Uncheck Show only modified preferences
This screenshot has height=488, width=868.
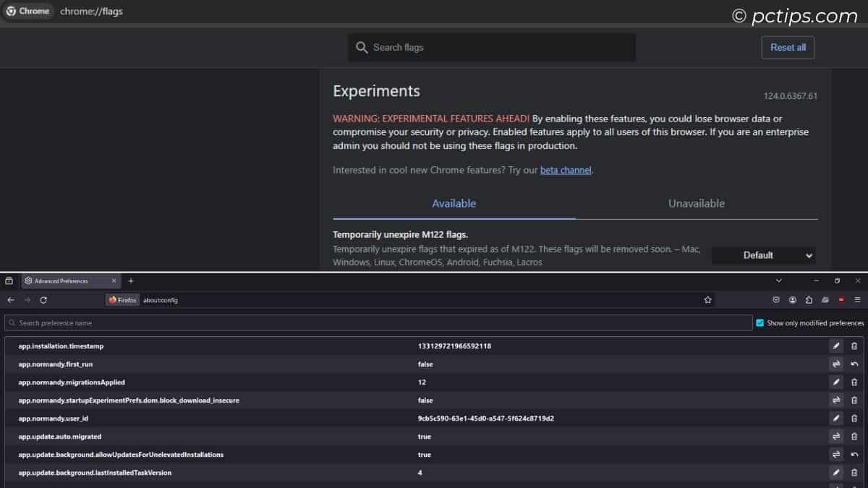click(759, 322)
